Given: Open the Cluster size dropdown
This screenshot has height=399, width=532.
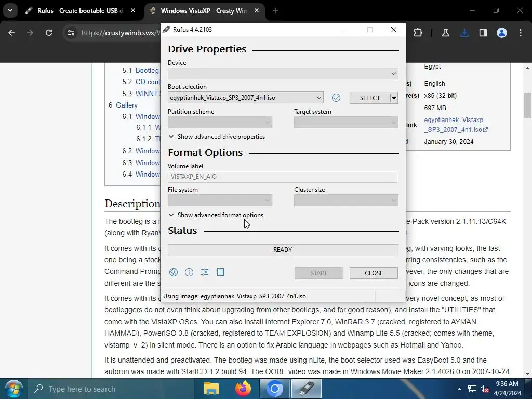Looking at the screenshot, I should 346,201.
